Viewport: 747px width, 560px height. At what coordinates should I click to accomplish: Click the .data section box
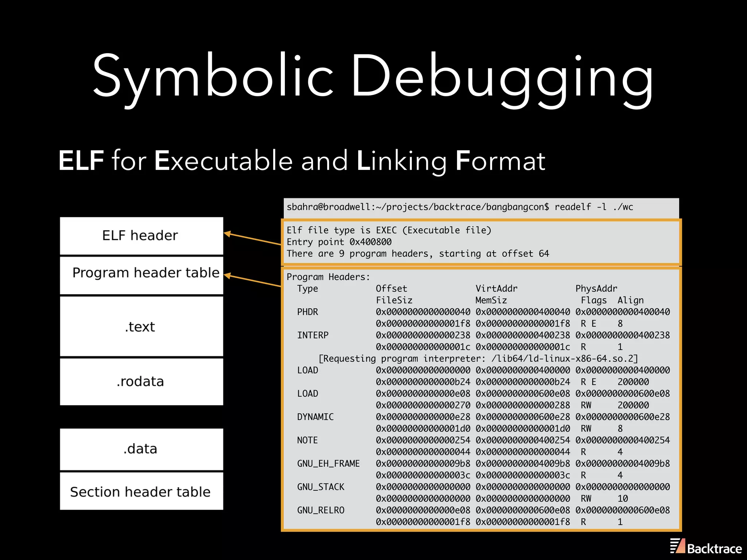[142, 449]
